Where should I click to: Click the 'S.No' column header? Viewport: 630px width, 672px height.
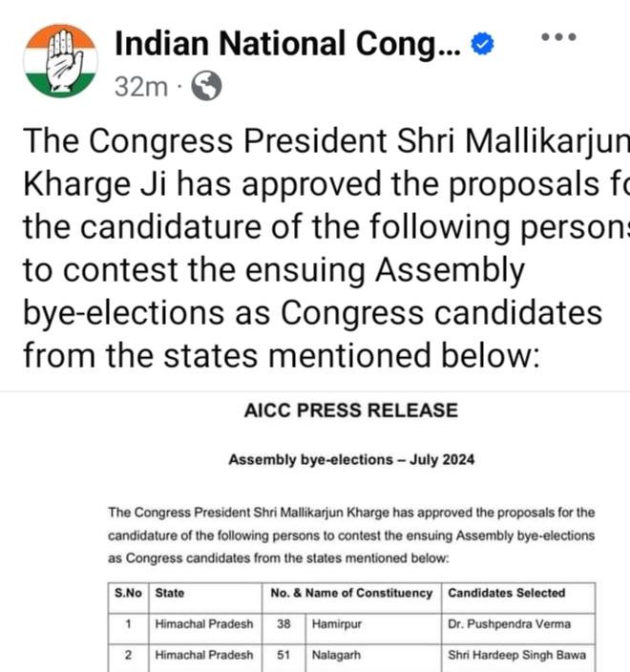[128, 593]
